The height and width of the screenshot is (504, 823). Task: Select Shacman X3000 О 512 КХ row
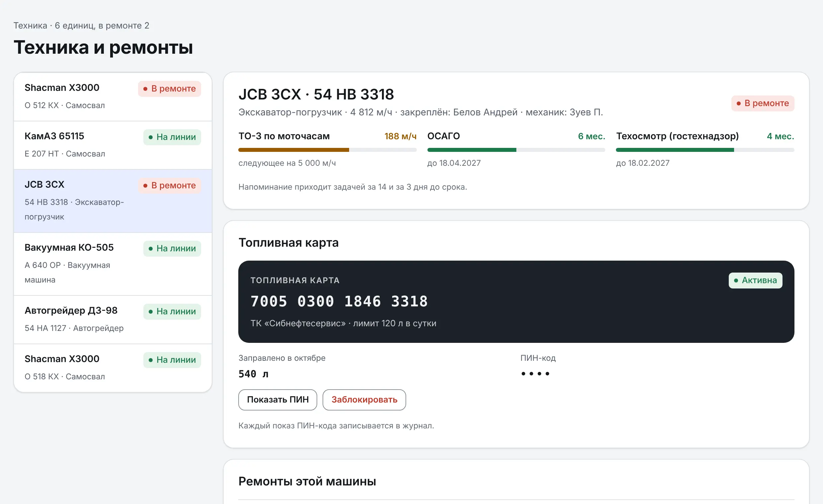click(x=113, y=97)
